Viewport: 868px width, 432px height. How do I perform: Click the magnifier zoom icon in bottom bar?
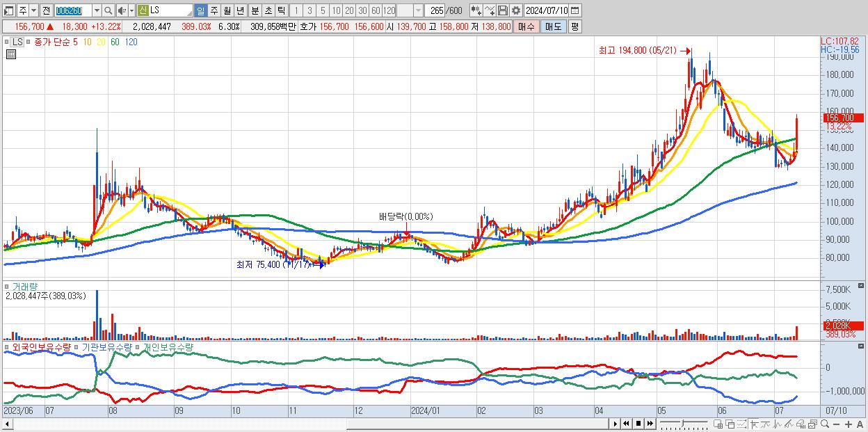coord(825,424)
